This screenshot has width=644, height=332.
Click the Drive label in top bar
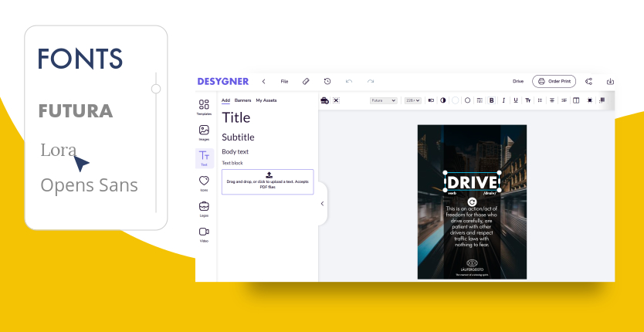click(x=518, y=81)
